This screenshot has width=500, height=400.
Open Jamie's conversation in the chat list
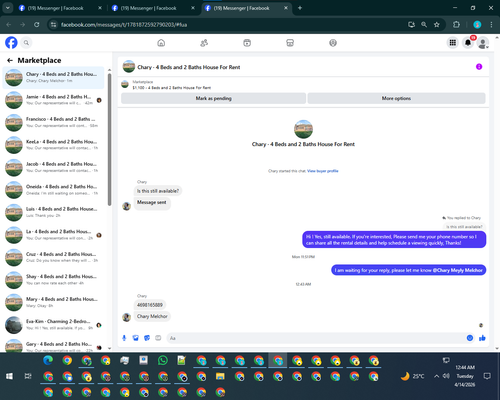tap(53, 100)
